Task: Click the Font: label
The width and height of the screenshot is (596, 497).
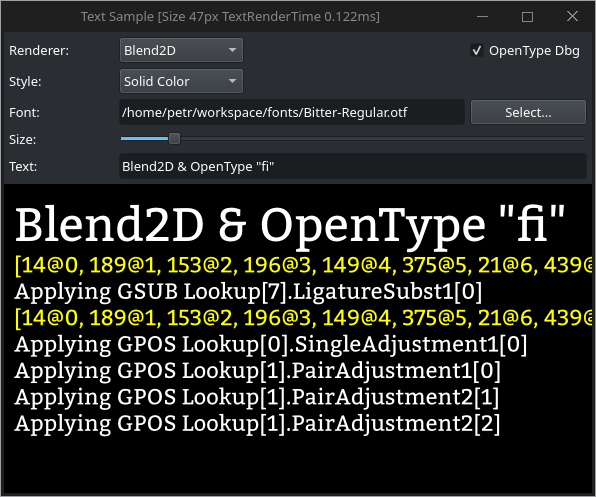Action: pyautogui.click(x=24, y=112)
